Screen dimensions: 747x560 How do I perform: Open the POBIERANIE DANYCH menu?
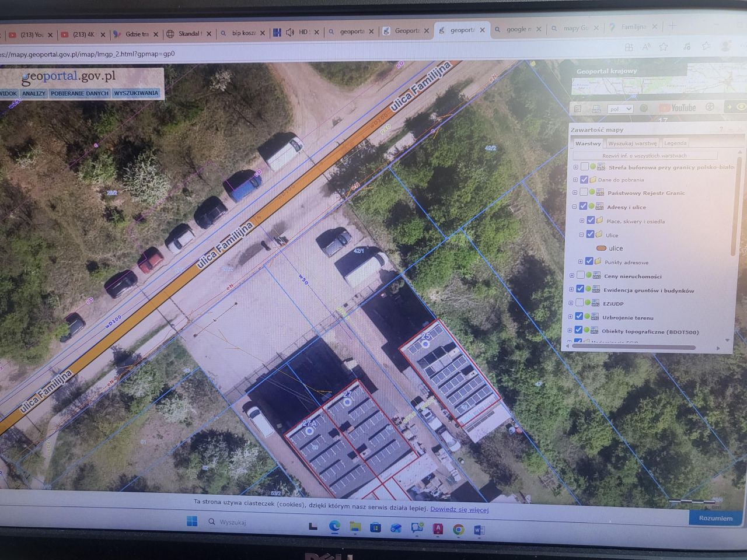coord(79,93)
